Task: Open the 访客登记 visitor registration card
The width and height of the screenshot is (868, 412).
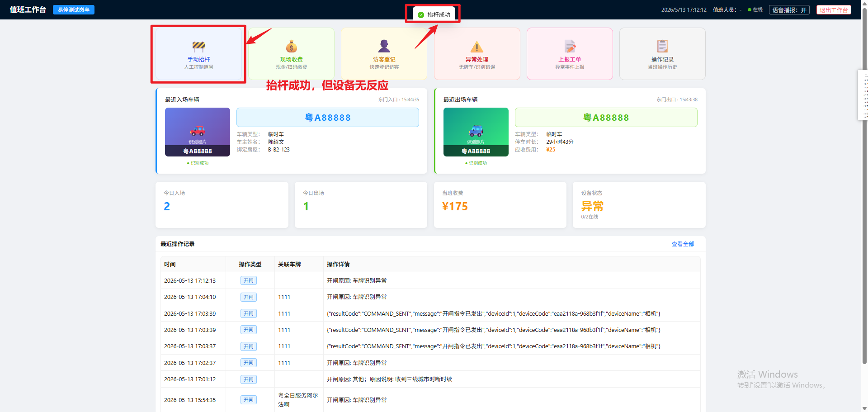Action: (x=384, y=54)
